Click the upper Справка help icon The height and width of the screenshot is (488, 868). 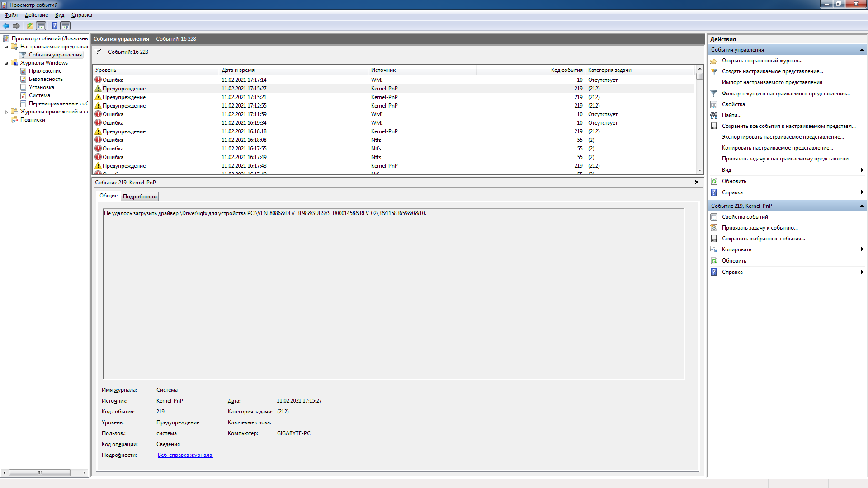pos(714,192)
